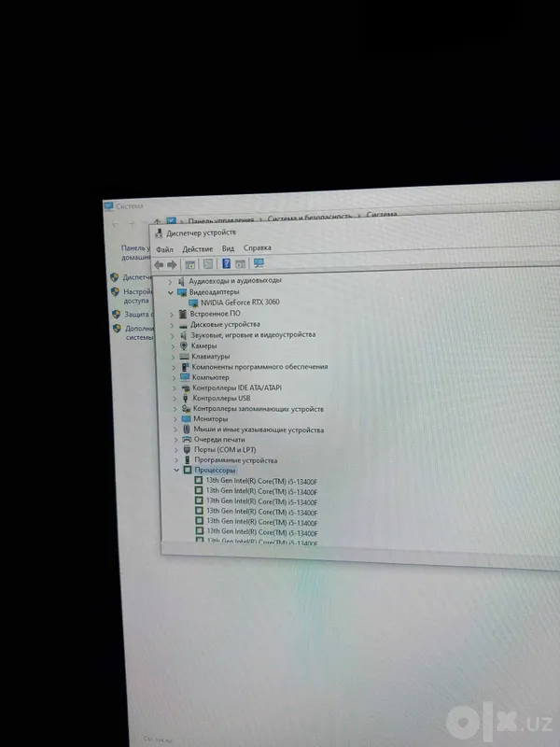Select the Порты (COM и LPT) label
560x747 pixels.
click(x=225, y=450)
